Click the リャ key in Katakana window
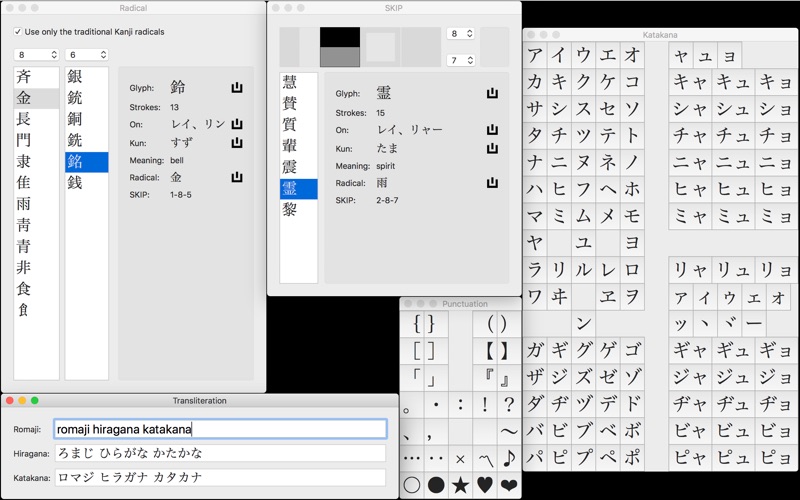This screenshot has width=800, height=500. coord(690,269)
